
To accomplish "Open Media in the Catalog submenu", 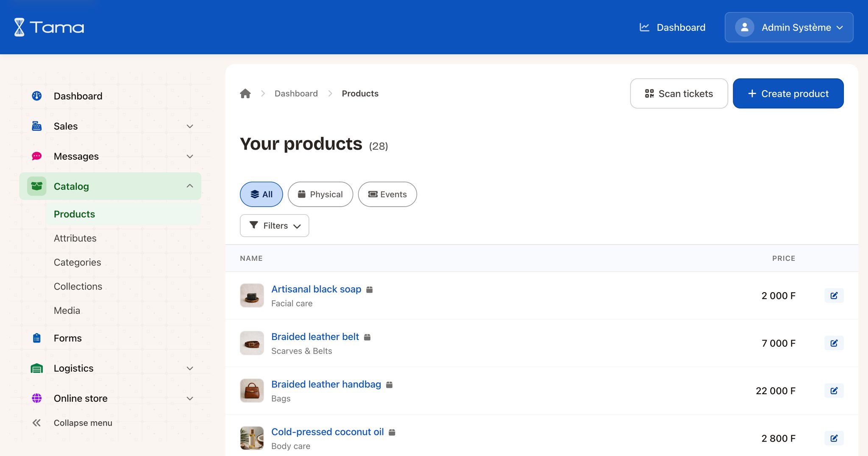I will click(67, 311).
